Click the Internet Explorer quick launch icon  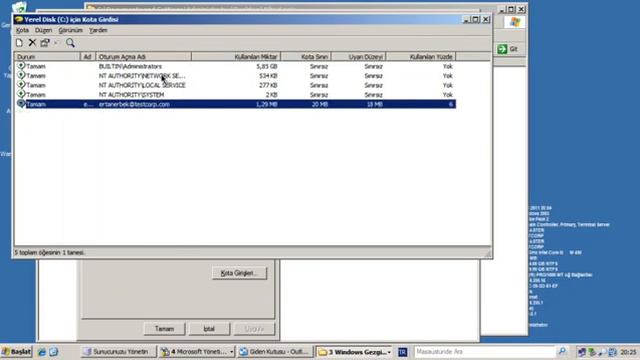42,351
